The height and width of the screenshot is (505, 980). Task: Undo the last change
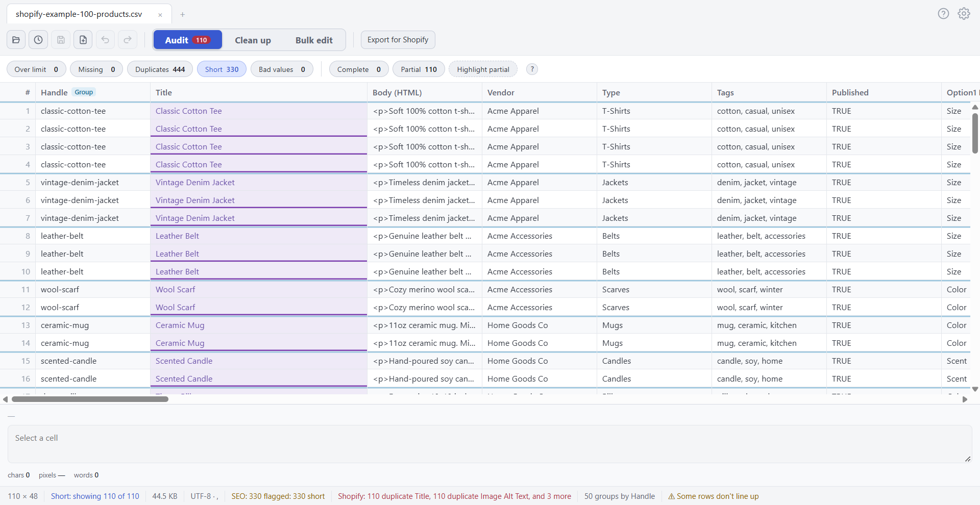click(x=105, y=40)
